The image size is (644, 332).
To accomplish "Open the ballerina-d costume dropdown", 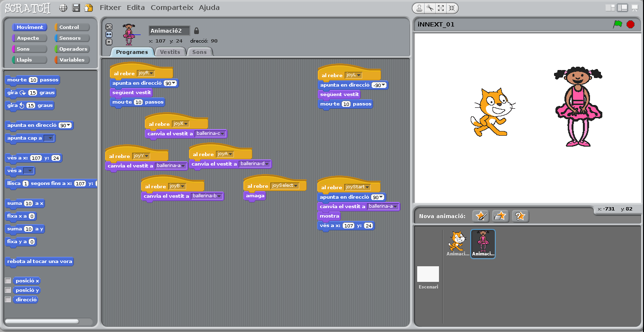I will tap(254, 164).
